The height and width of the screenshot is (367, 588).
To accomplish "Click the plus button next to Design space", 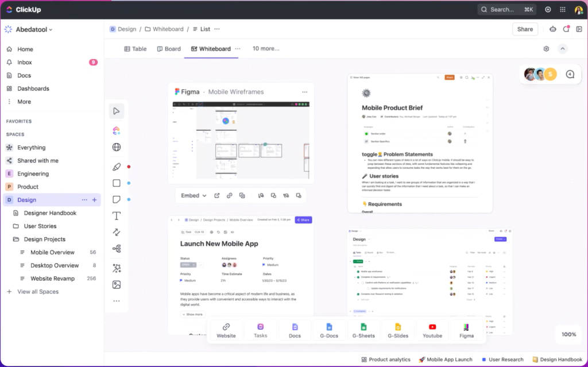I will [95, 200].
